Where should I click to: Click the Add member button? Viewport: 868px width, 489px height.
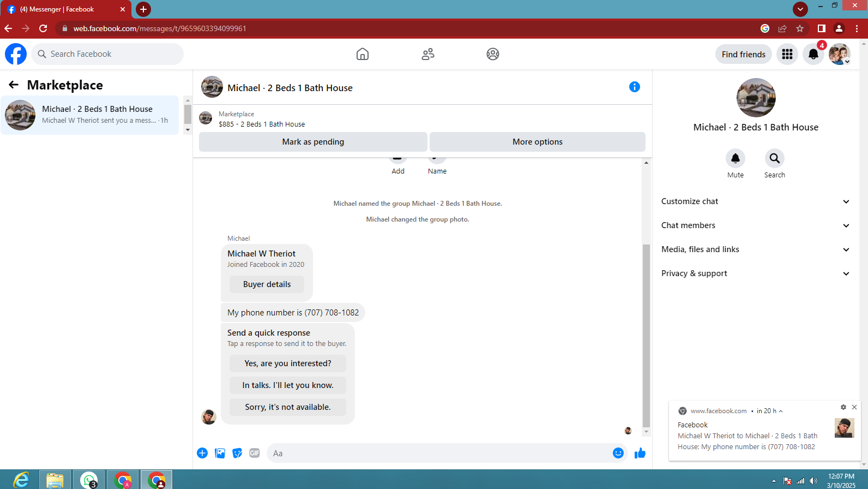[398, 164]
